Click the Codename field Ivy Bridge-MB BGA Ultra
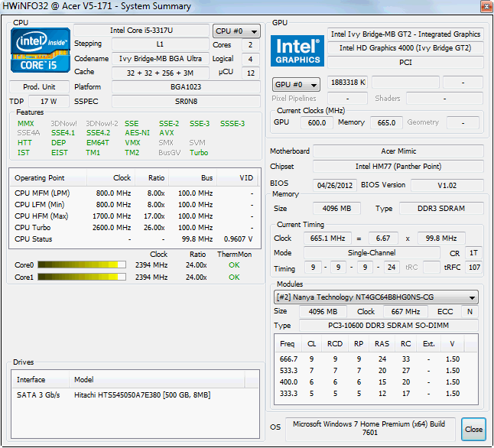This screenshot has height=448, width=494. coord(160,59)
